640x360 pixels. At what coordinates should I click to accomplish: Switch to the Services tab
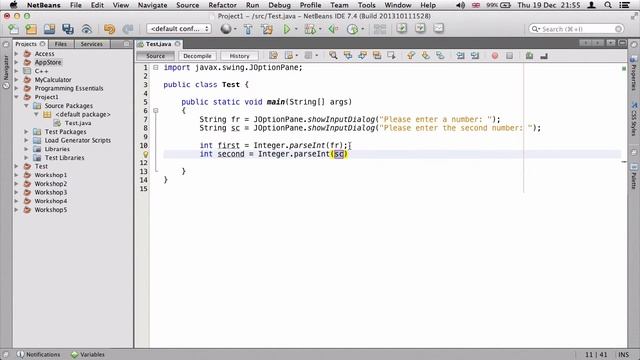click(x=91, y=44)
